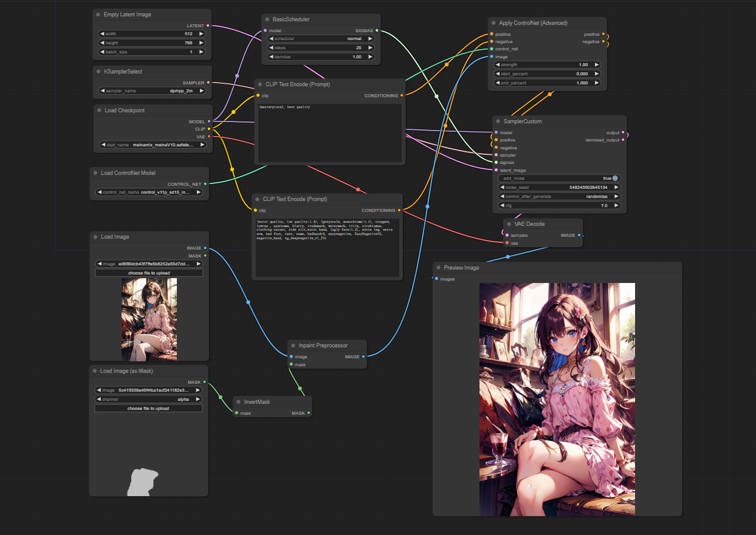Click the latent_image input port on SamplerCustom

(x=496, y=171)
